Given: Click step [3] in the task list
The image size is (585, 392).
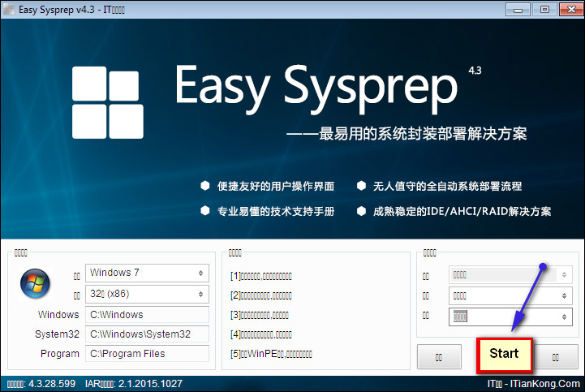Looking at the screenshot, I should pos(260,315).
